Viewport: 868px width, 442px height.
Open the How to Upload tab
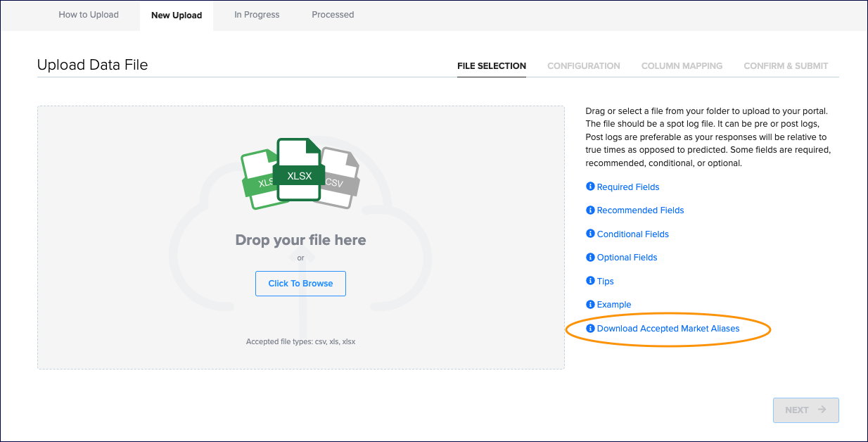click(x=89, y=15)
